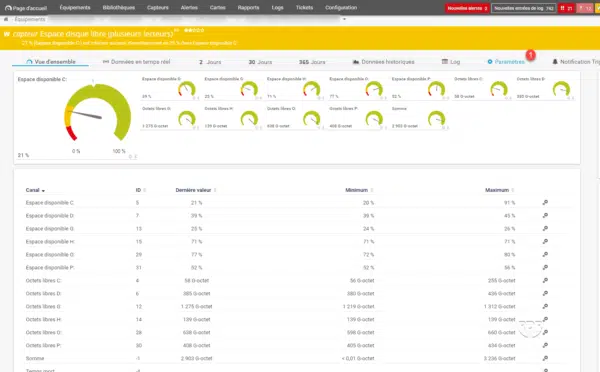Click the large Espace disponible C gauge
The width and height of the screenshot is (600, 372).
(97, 113)
